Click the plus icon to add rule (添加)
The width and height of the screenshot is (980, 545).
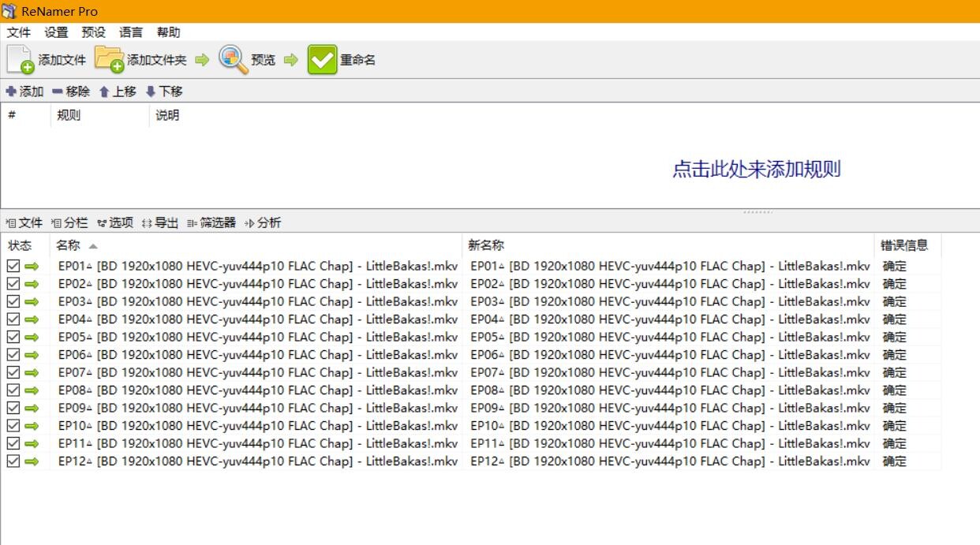click(11, 91)
